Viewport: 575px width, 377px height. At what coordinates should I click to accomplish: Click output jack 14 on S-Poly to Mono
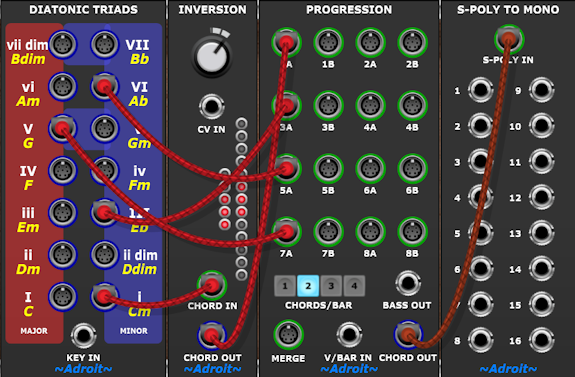541,269
